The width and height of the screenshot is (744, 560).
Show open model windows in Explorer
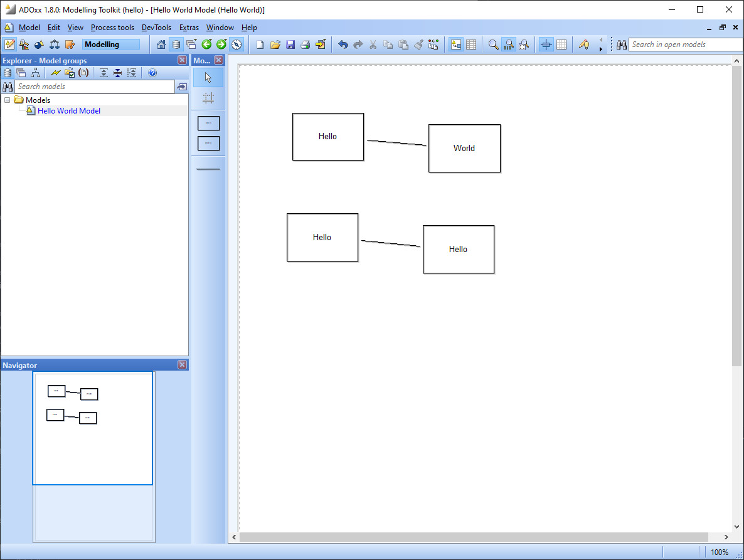pyautogui.click(x=21, y=73)
